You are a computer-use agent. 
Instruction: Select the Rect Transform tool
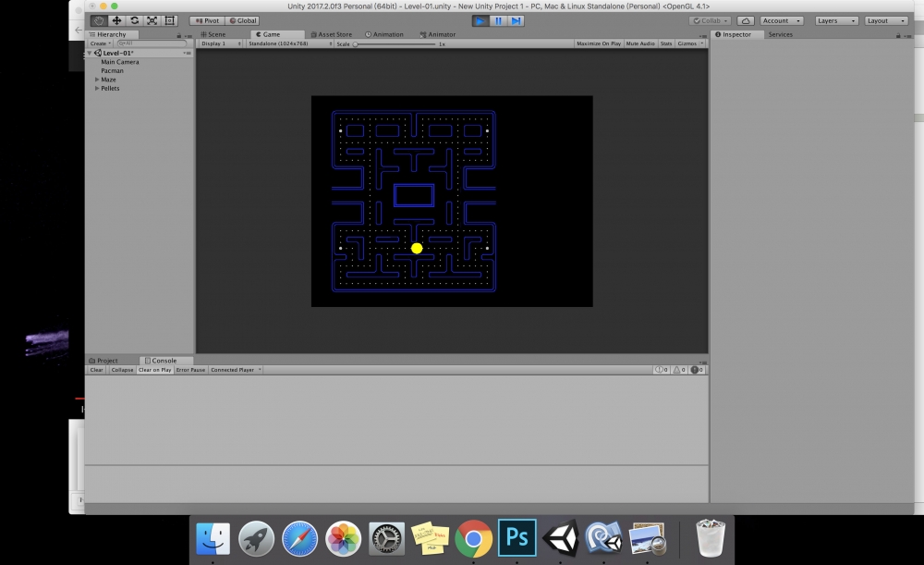point(170,20)
